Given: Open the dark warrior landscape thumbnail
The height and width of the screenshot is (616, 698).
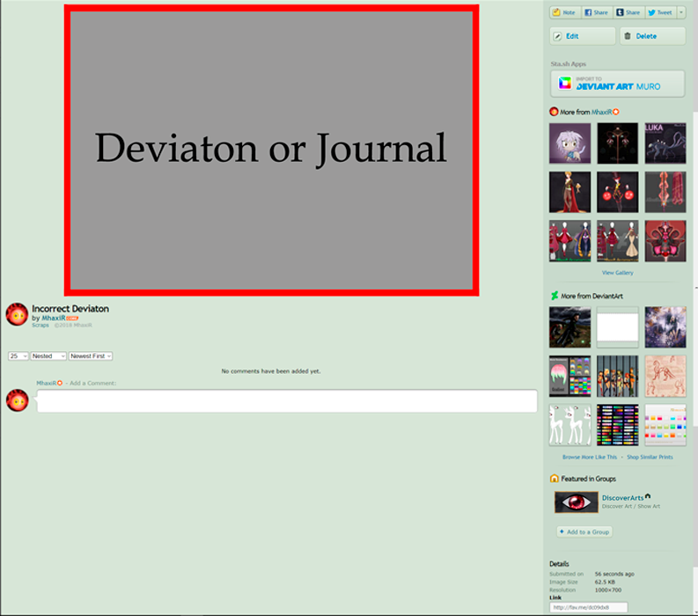Looking at the screenshot, I should tap(569, 327).
